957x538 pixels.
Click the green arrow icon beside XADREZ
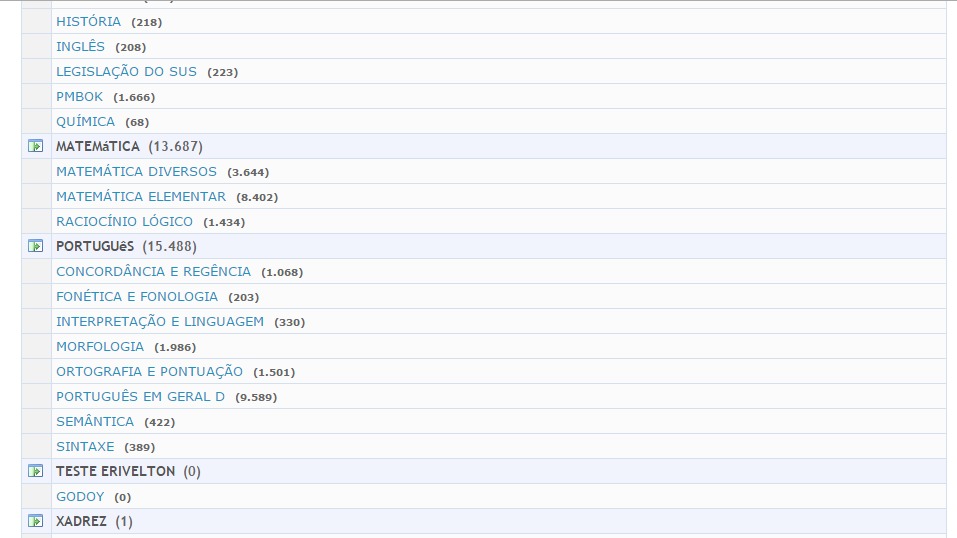36,521
